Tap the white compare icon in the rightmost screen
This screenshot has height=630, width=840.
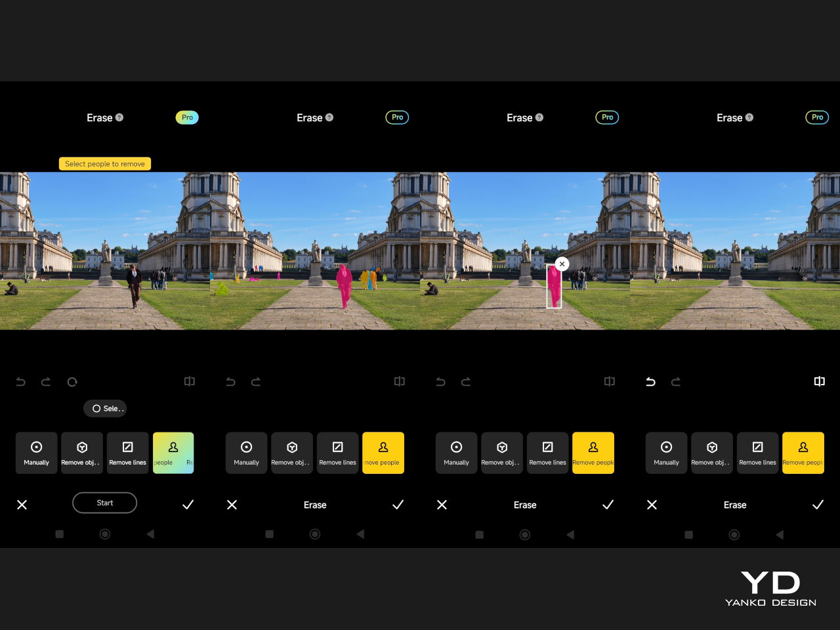[x=819, y=381]
